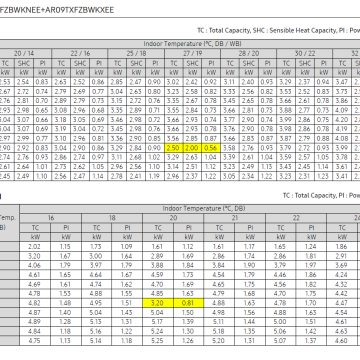The width and height of the screenshot is (360, 360).
Task: Click the highlighted 2.50 TC cell
Action: tap(174, 148)
